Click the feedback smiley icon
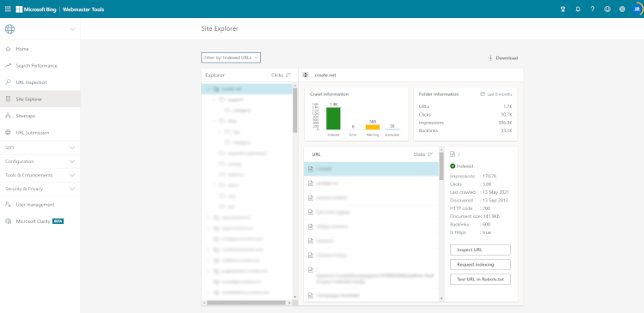 (x=607, y=9)
